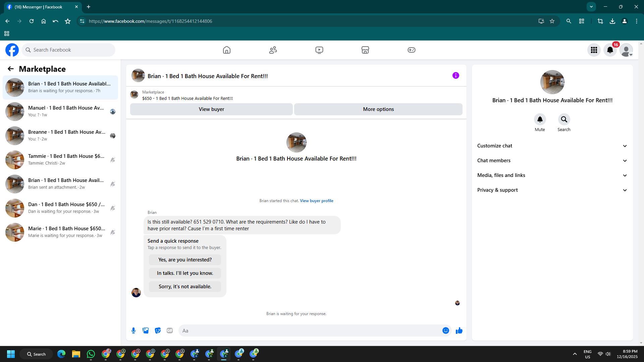Click the back arrow beside Marketplace
The height and width of the screenshot is (362, 644).
tap(11, 69)
